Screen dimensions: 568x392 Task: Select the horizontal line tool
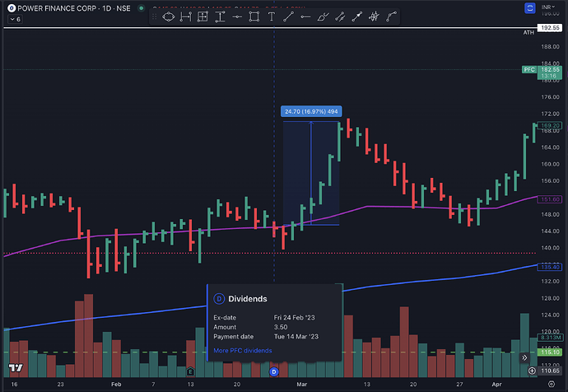(x=237, y=16)
